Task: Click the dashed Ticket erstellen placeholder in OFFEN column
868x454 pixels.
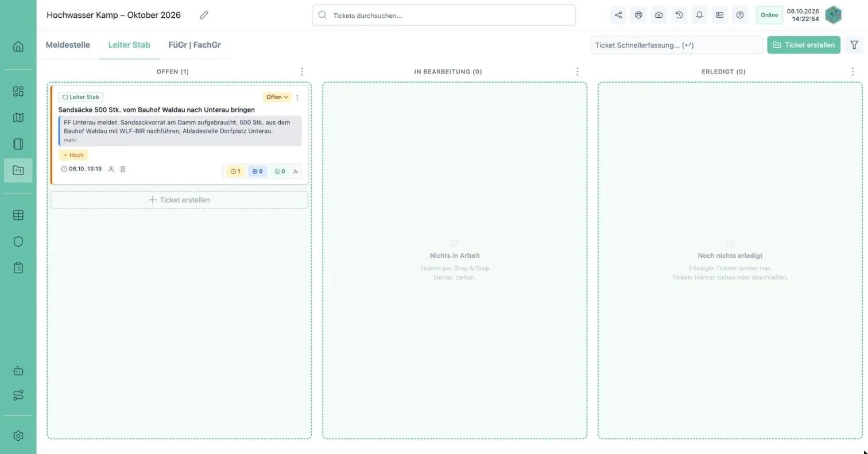Action: tap(179, 200)
